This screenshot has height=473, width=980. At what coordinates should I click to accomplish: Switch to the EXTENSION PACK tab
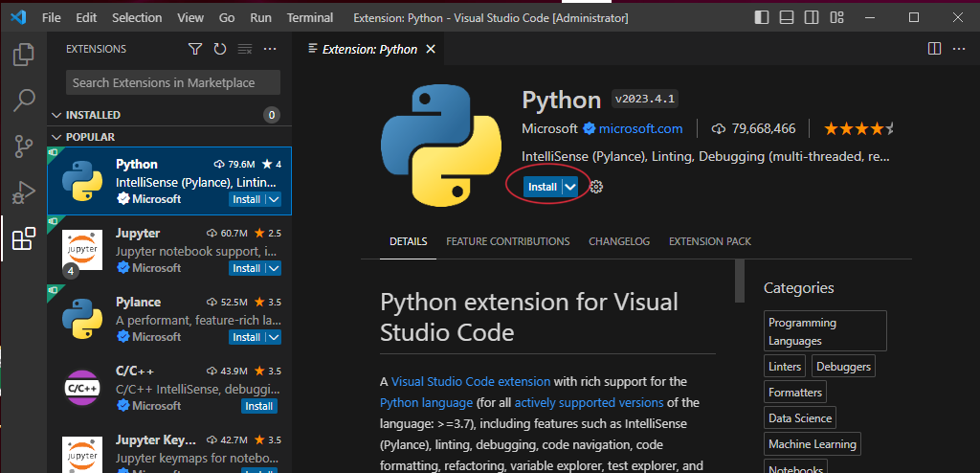[x=710, y=241]
